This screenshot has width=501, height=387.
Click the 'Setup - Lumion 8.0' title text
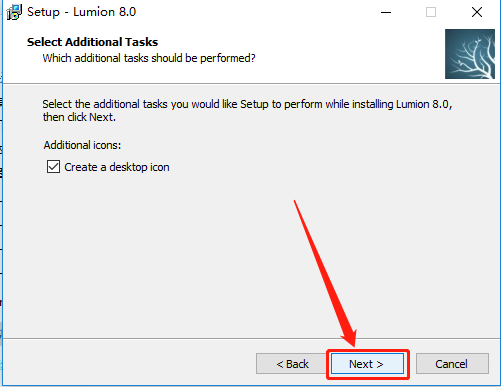tap(82, 12)
